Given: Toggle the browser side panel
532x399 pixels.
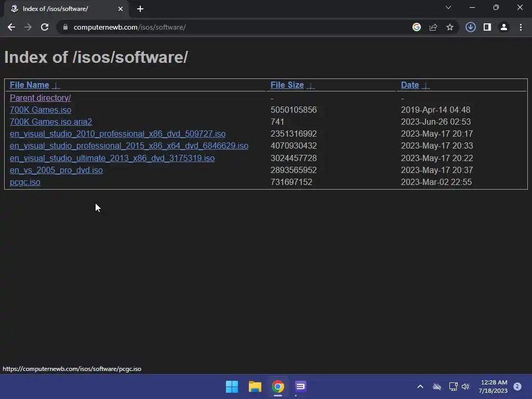Looking at the screenshot, I should (487, 27).
